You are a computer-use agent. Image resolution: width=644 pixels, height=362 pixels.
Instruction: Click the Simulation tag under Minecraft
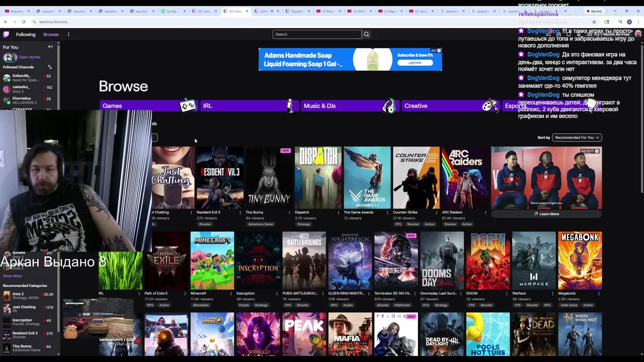tap(201, 305)
